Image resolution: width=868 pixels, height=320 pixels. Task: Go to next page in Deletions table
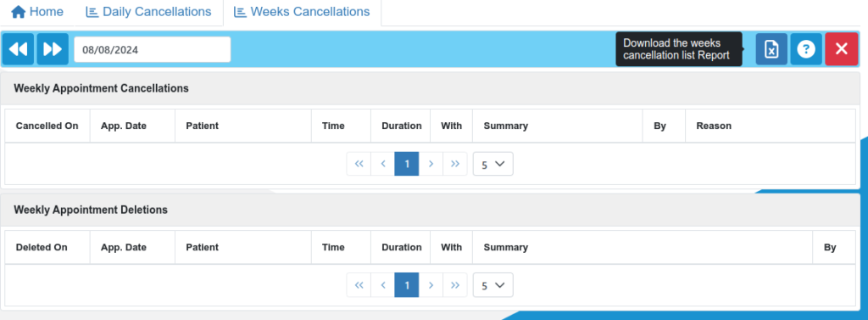pyautogui.click(x=431, y=285)
